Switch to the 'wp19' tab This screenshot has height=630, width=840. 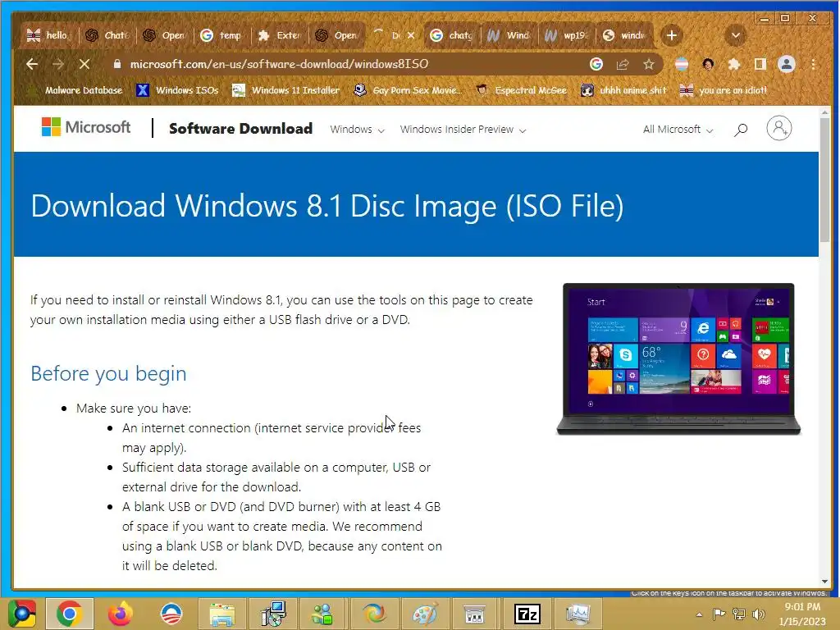(567, 35)
